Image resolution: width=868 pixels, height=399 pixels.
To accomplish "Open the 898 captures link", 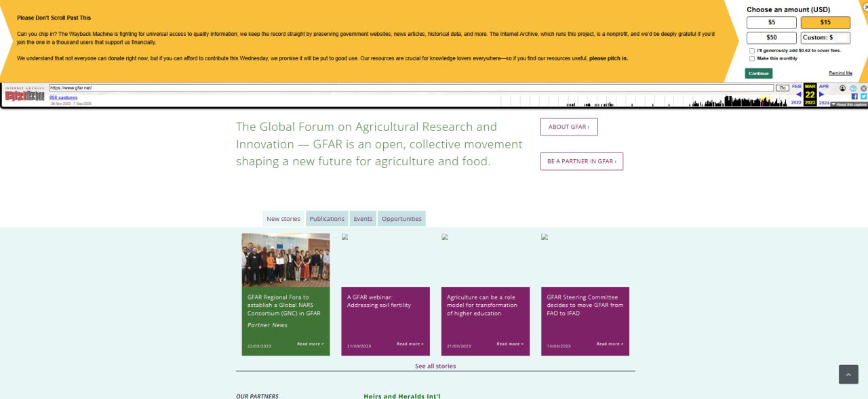I will [63, 98].
